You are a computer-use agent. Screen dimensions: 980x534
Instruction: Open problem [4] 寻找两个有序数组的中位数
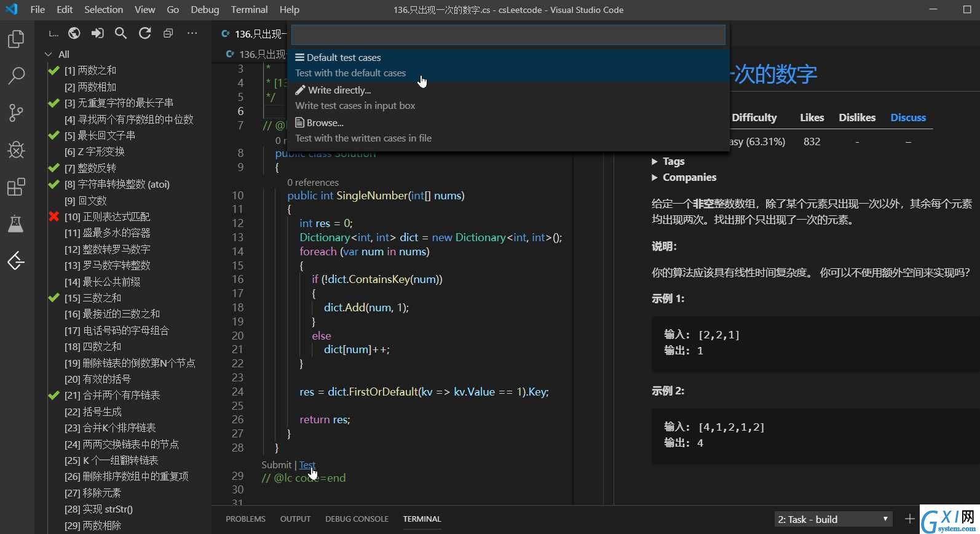coord(129,119)
